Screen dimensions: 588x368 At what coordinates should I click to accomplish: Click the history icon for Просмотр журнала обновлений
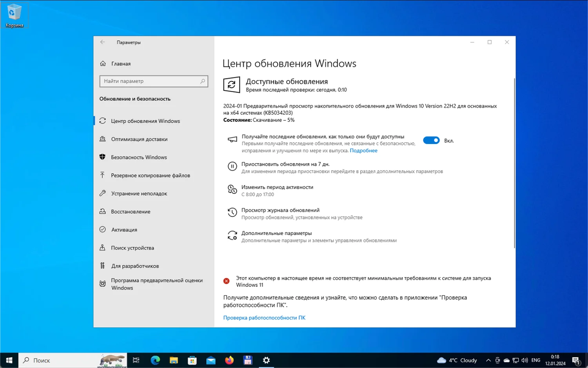click(x=232, y=212)
